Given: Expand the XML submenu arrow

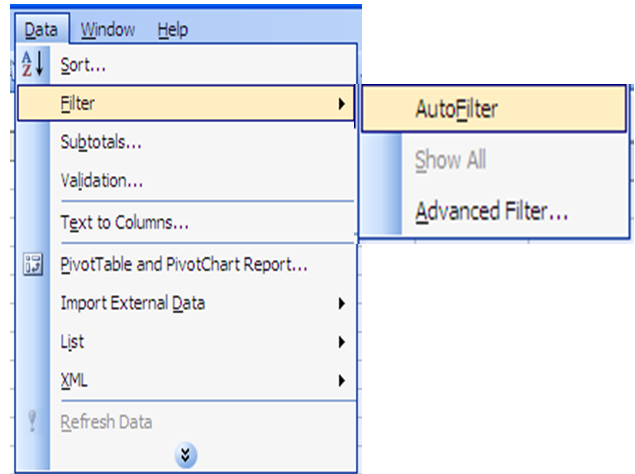Looking at the screenshot, I should tap(342, 380).
